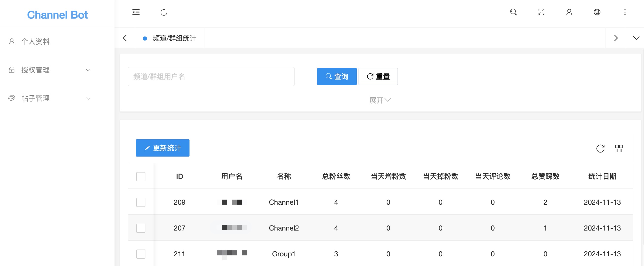Refresh the table data icon
This screenshot has height=266, width=644.
pyautogui.click(x=600, y=148)
